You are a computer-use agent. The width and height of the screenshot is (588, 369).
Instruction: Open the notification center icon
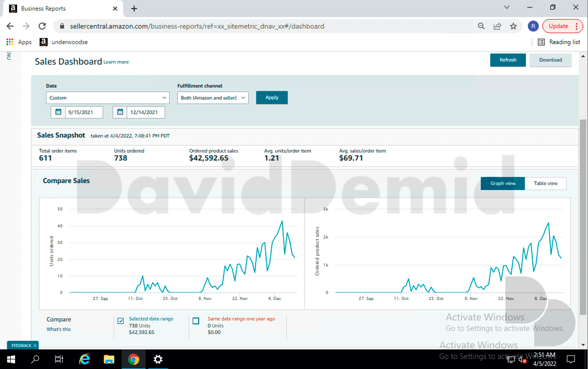point(571,359)
